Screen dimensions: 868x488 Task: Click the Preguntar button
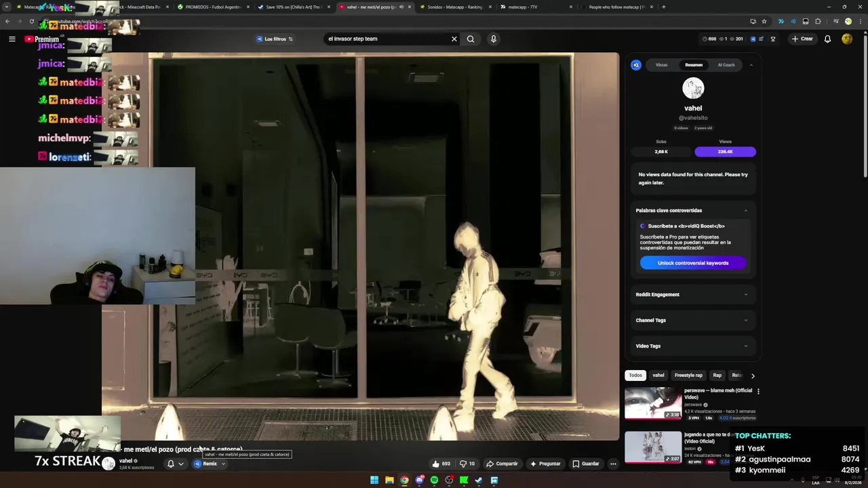pos(545,464)
